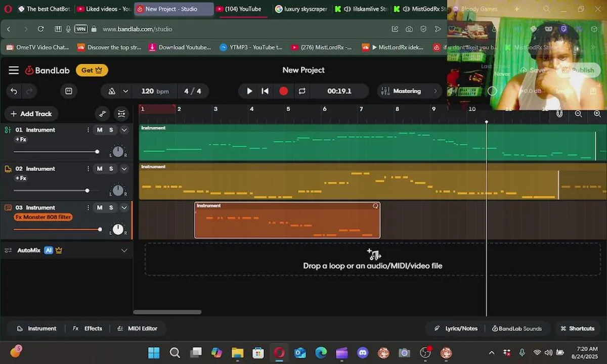Add Fx to track 02
Image resolution: width=607 pixels, height=364 pixels.
click(21, 178)
